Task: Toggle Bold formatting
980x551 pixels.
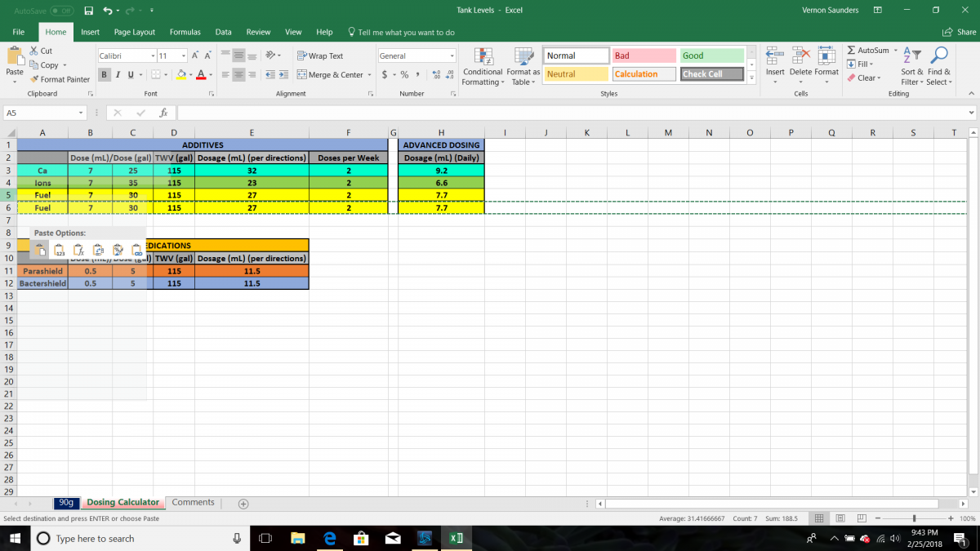Action: tap(105, 74)
